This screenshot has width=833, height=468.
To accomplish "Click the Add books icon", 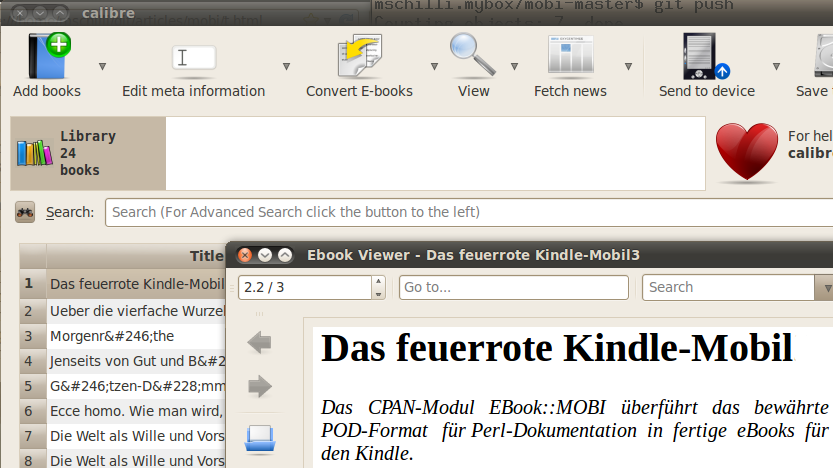I will (x=49, y=56).
